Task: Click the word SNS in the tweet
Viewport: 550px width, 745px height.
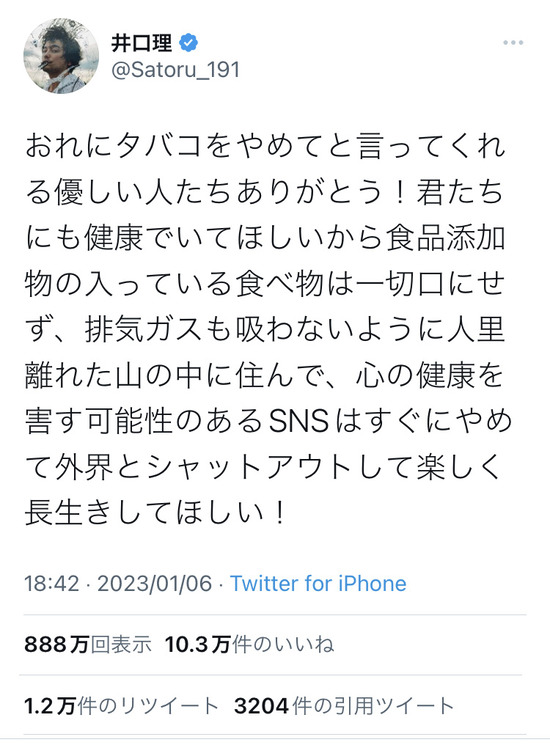Action: (x=299, y=421)
